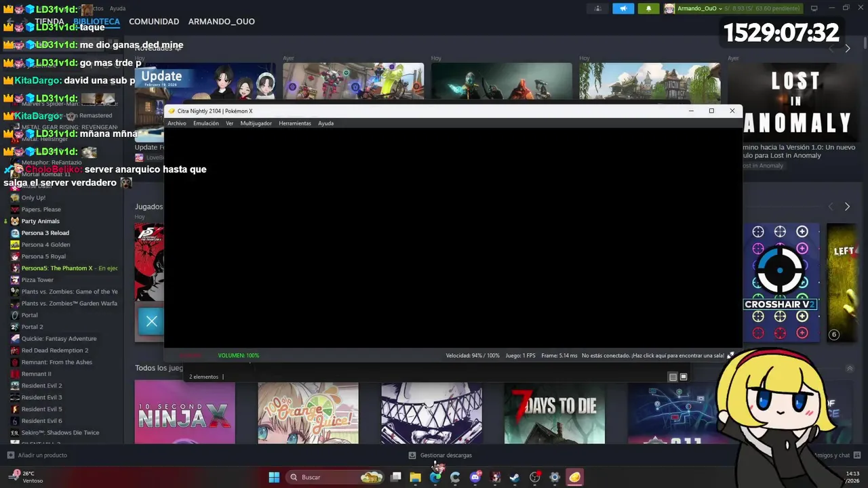This screenshot has width=868, height=488.
Task: Open Steam friends activity icon button
Action: (x=597, y=9)
